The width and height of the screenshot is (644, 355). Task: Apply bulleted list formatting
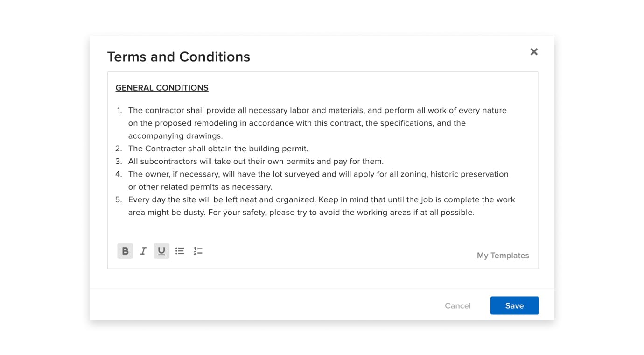[180, 251]
